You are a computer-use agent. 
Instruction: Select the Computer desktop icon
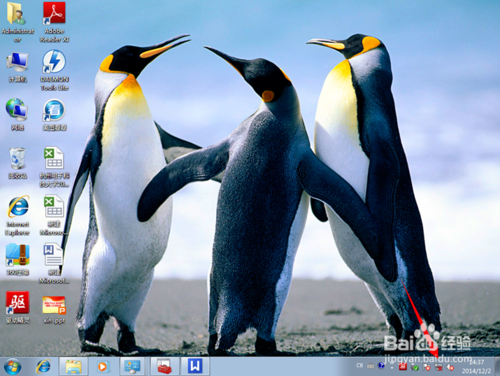coord(17,67)
